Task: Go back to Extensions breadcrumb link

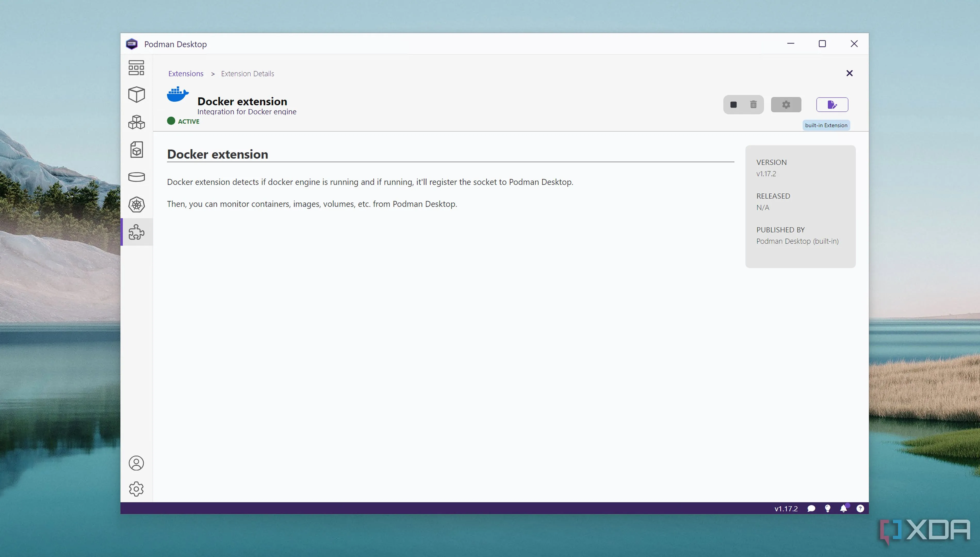Action: (185, 73)
